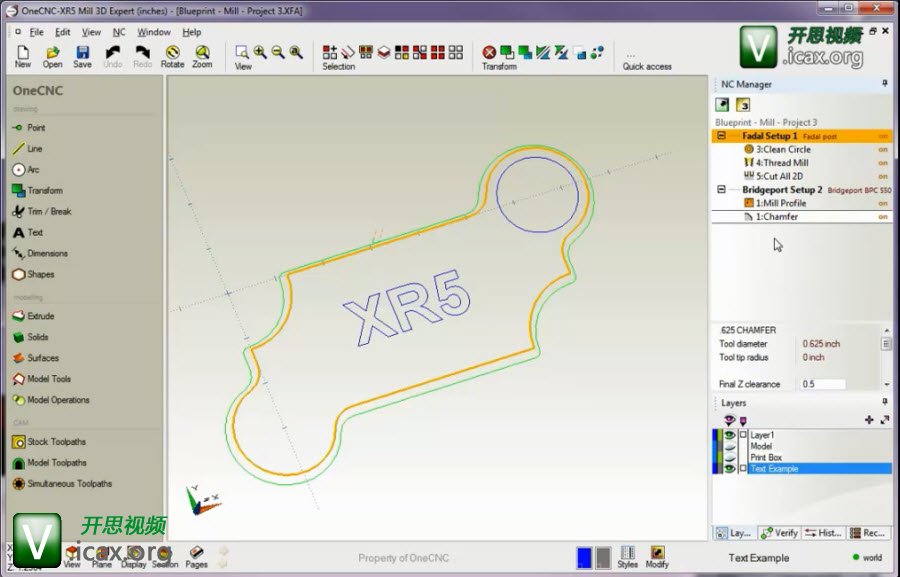The width and height of the screenshot is (900, 577).
Task: Click the red Transform cancel icon
Action: (x=489, y=52)
